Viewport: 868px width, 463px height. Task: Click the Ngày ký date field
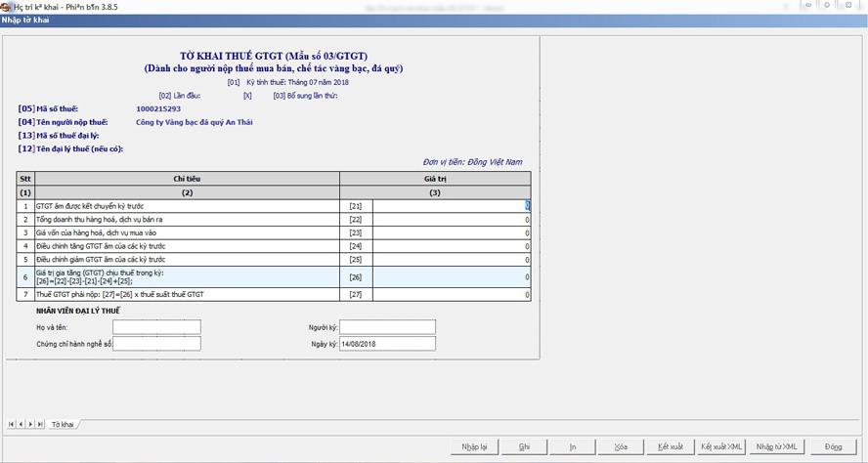point(388,344)
